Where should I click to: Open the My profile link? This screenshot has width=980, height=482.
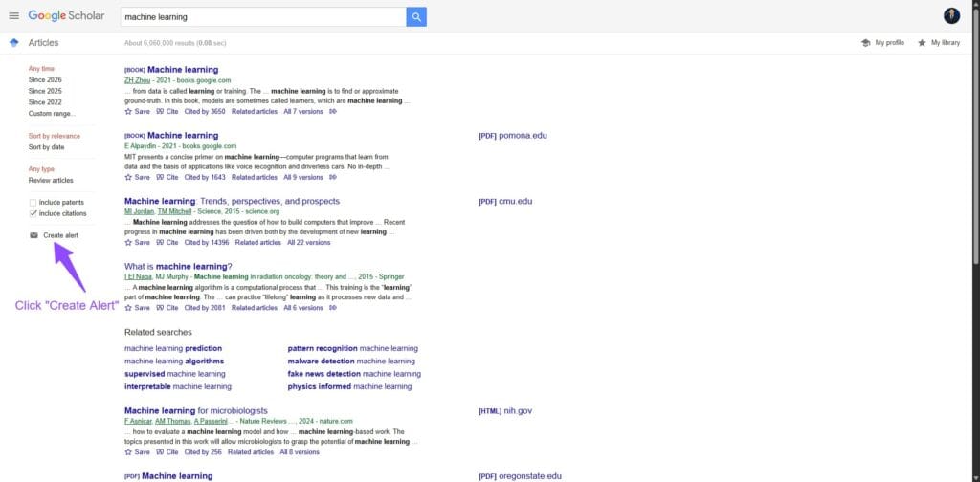(889, 43)
